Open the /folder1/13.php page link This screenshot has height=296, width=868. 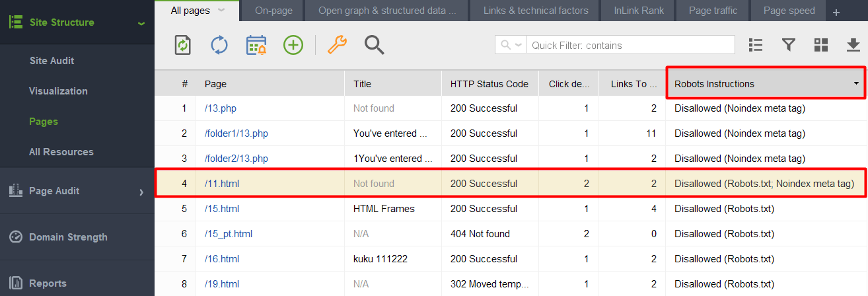point(236,133)
